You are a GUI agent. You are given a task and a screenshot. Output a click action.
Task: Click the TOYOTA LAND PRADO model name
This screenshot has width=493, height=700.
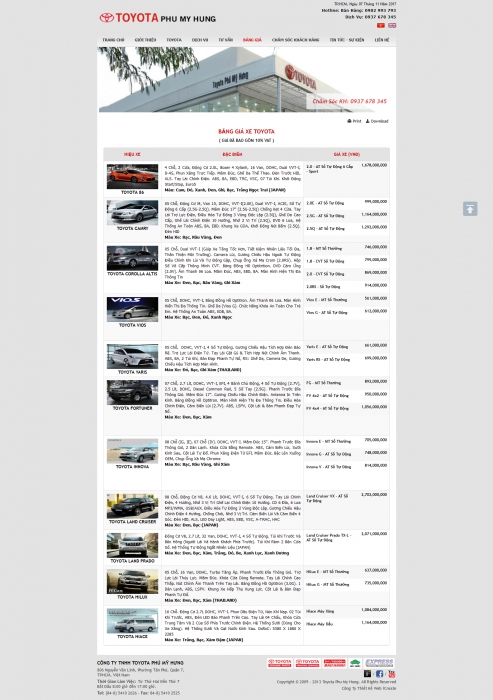(x=132, y=561)
